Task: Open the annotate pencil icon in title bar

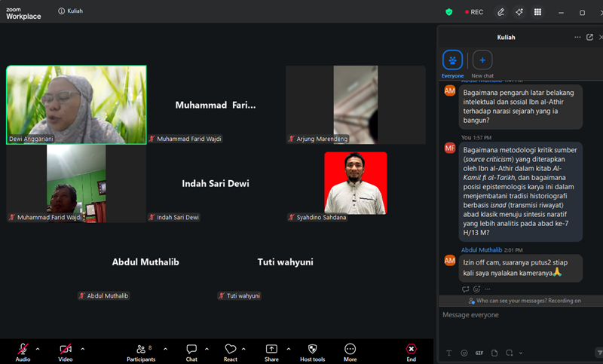Action: click(x=500, y=12)
